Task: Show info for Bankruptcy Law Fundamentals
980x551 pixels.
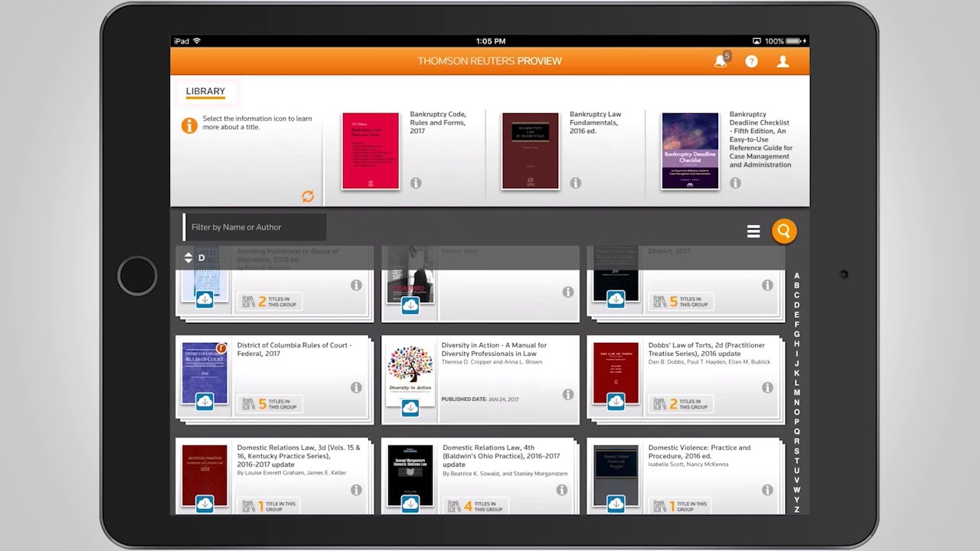Action: coord(576,183)
